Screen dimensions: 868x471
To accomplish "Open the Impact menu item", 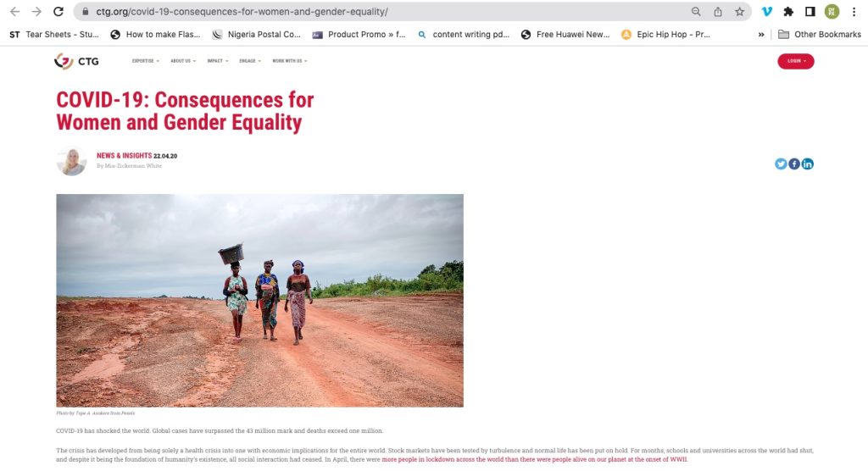I will (x=218, y=61).
